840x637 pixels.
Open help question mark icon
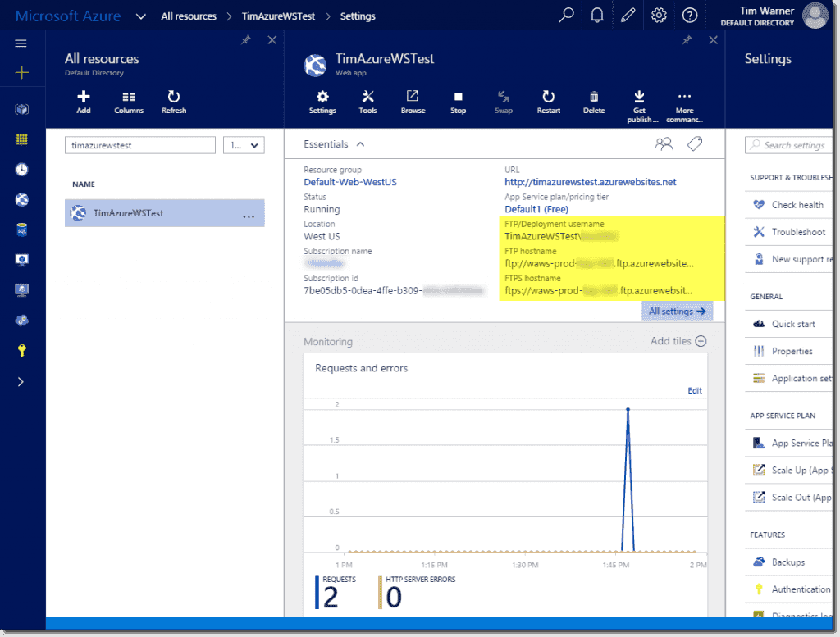[x=690, y=15]
